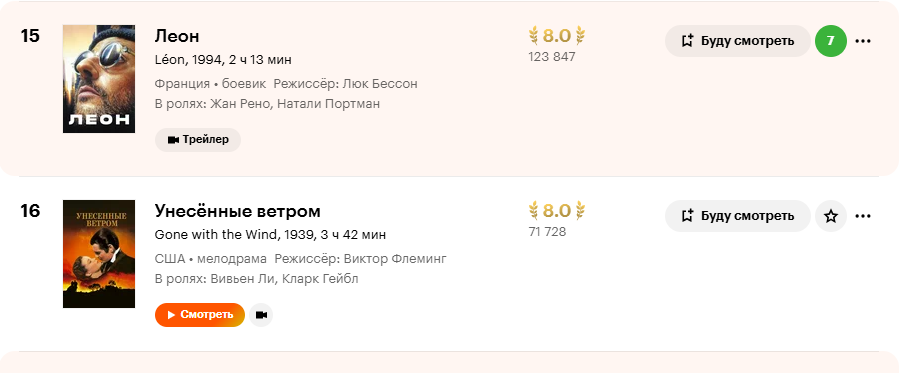Click the camera icon inside Трейлер button
This screenshot has width=921, height=373.
(x=173, y=140)
